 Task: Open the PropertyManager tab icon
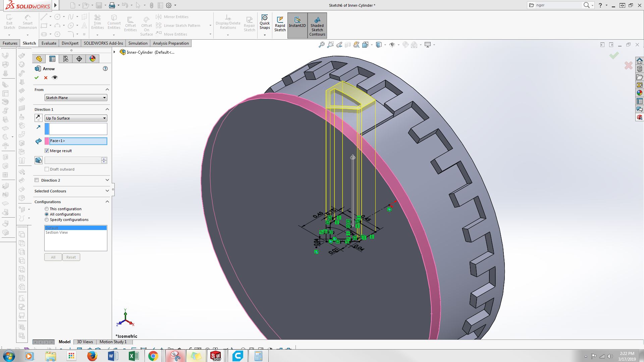pyautogui.click(x=52, y=59)
